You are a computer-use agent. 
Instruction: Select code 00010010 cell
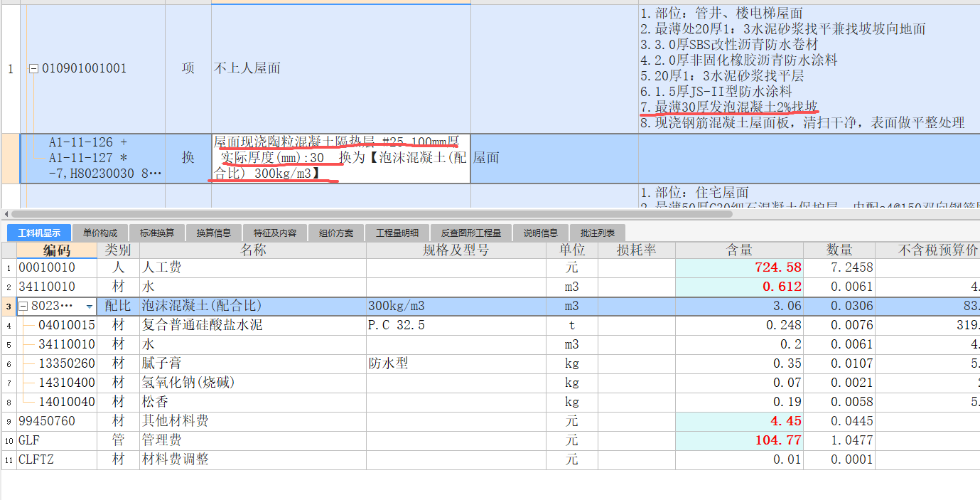(57, 268)
